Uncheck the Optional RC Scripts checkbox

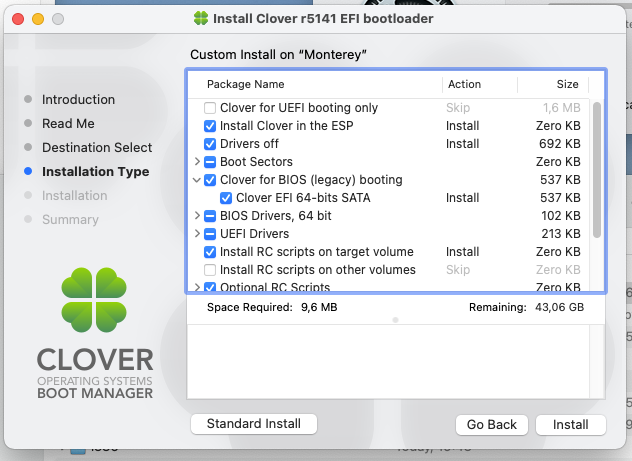(210, 287)
